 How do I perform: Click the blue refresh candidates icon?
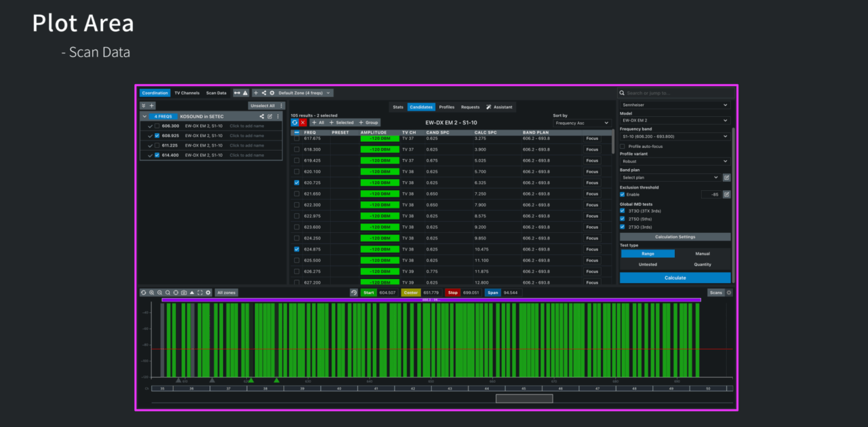coord(295,122)
